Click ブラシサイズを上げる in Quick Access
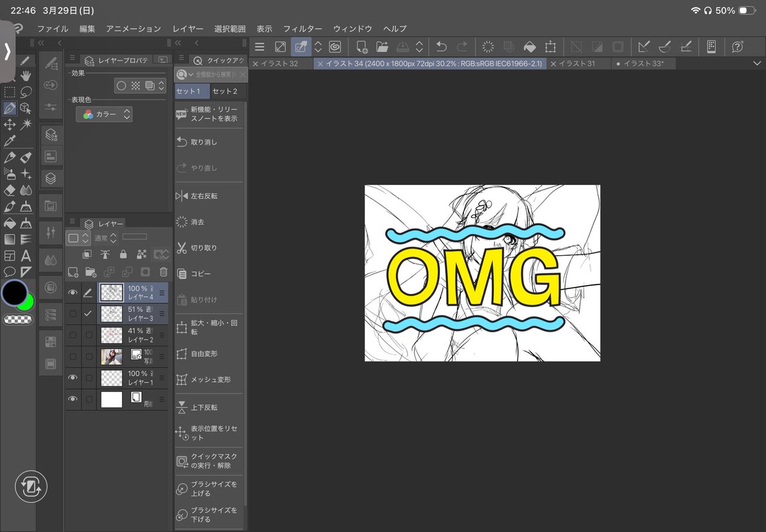766x532 pixels. point(209,489)
